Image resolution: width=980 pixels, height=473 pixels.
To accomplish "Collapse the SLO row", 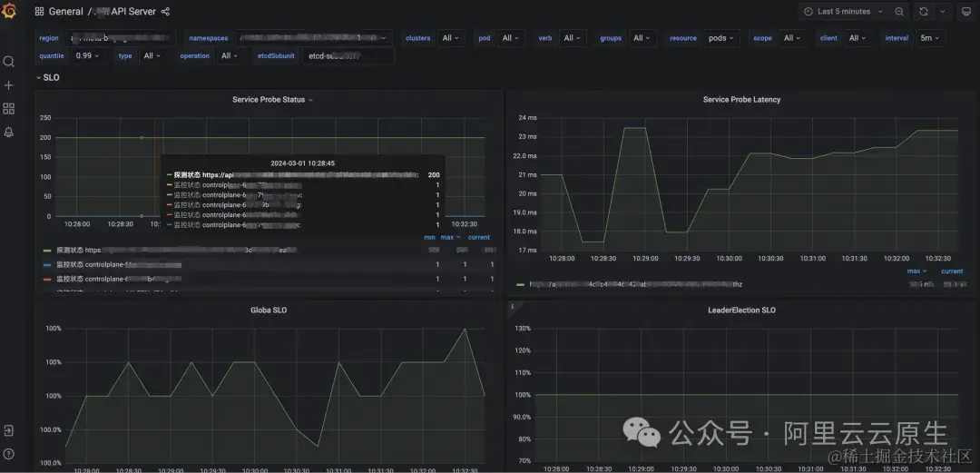I will click(x=47, y=77).
